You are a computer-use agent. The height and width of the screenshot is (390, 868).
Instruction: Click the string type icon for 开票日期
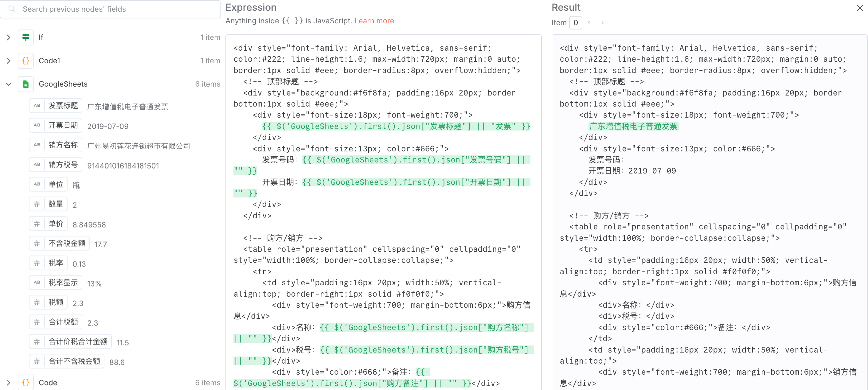click(x=37, y=125)
